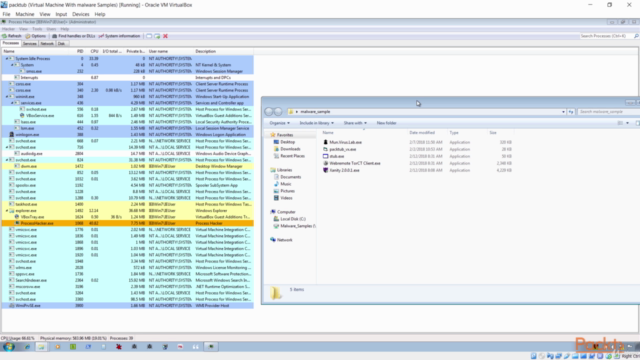Open Desktop under Favorites
This screenshot has width=640, height=360.
click(x=284, y=142)
